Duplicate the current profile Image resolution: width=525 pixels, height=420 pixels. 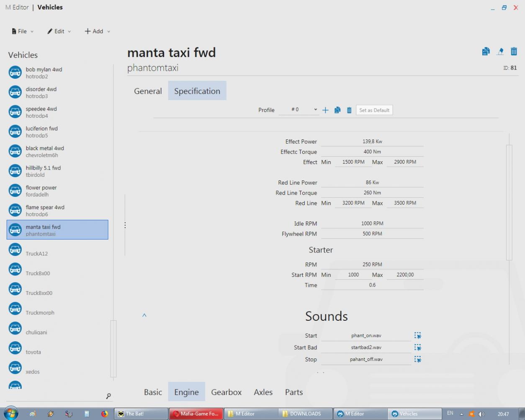[337, 110]
